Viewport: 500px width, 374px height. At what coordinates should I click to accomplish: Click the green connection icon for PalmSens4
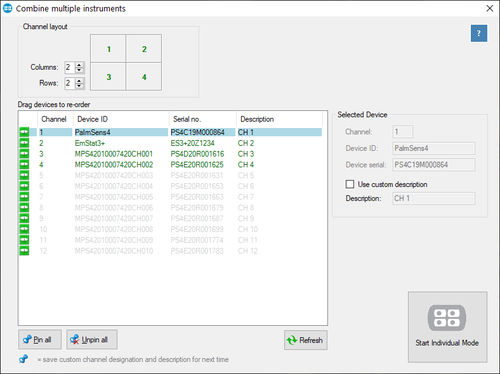(x=24, y=132)
